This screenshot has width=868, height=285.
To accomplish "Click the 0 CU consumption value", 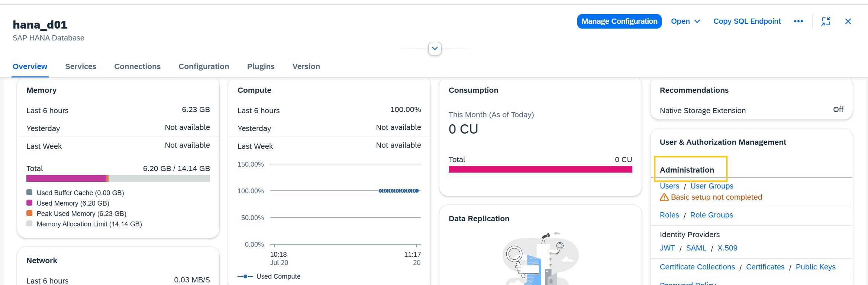I will pyautogui.click(x=463, y=129).
